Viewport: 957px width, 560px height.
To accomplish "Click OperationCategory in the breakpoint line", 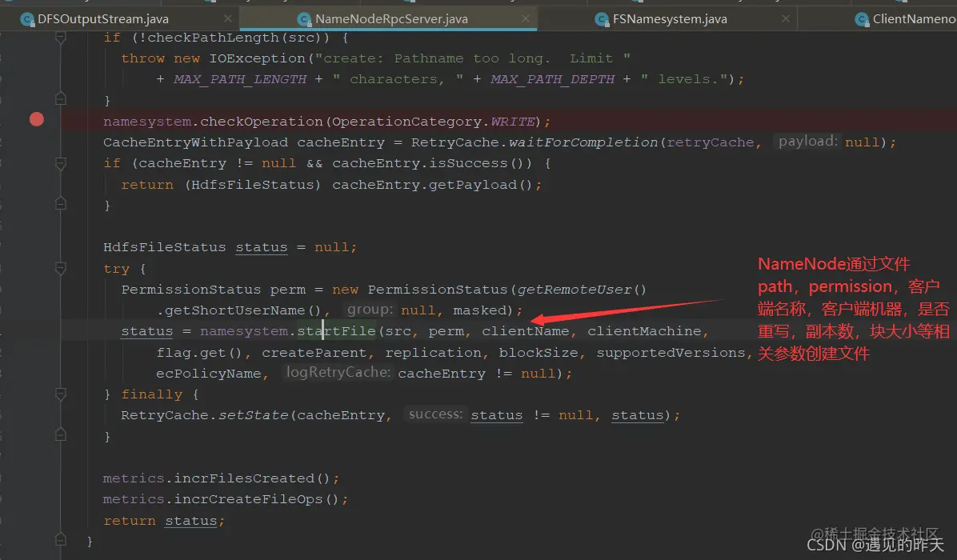I will pyautogui.click(x=407, y=122).
